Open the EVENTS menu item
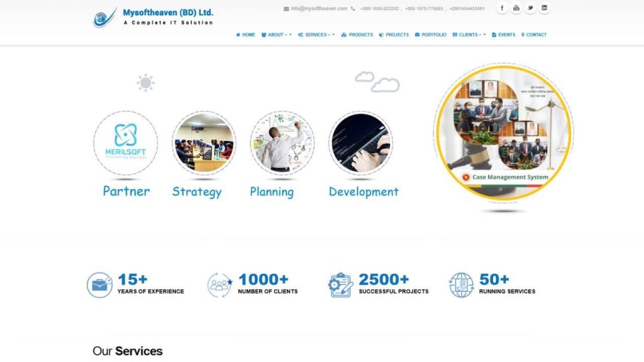 pos(504,35)
